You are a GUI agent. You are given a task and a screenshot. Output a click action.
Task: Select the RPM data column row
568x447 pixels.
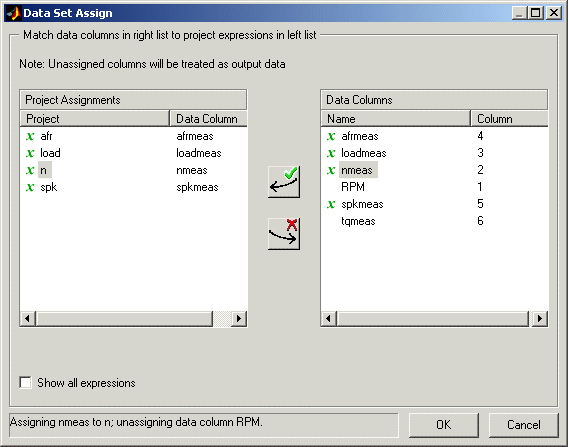point(434,187)
